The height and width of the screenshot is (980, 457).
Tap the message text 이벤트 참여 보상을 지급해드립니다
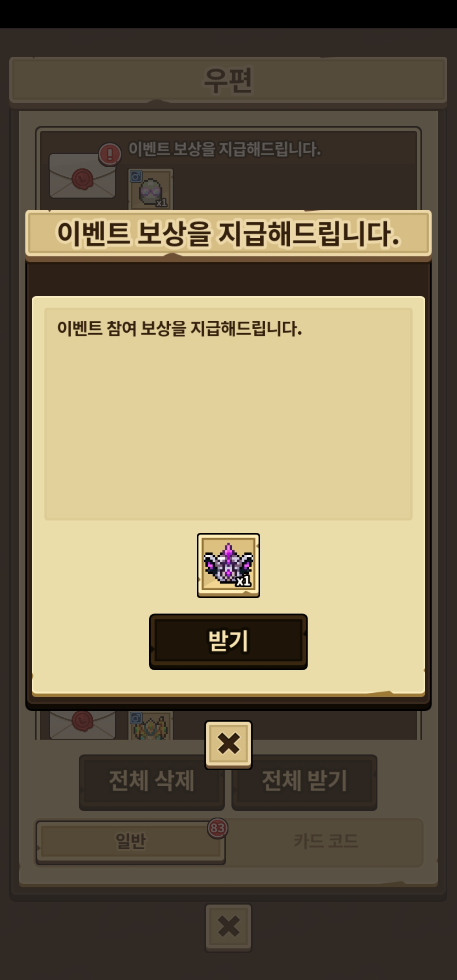pyautogui.click(x=179, y=328)
